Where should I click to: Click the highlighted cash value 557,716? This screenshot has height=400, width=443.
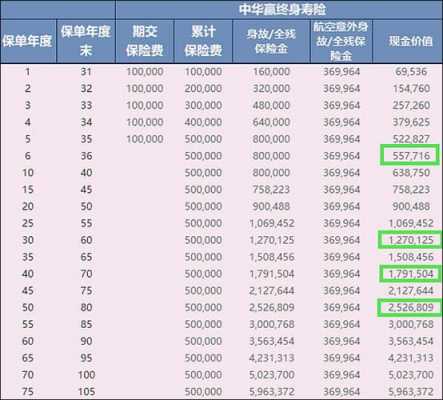coord(410,155)
